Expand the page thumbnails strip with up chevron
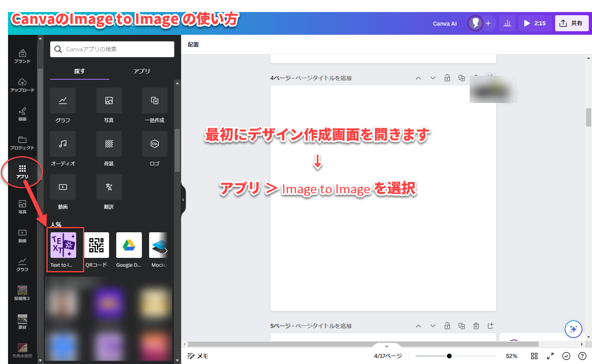 click(387, 346)
